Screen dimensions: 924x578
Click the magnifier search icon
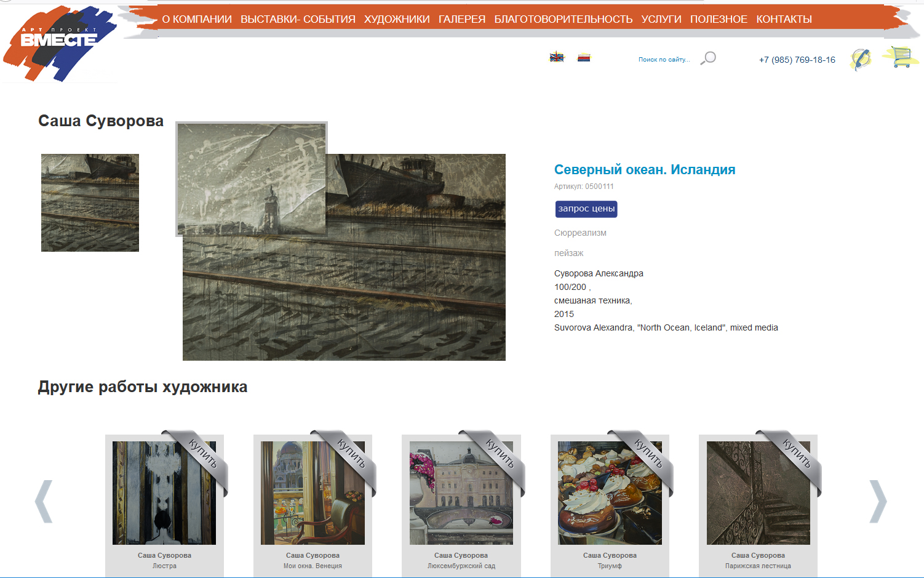[x=708, y=58]
